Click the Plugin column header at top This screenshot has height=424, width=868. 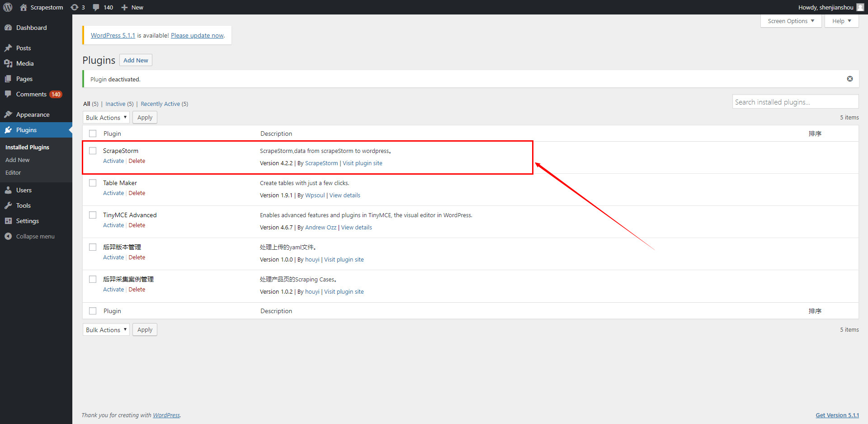pyautogui.click(x=112, y=133)
